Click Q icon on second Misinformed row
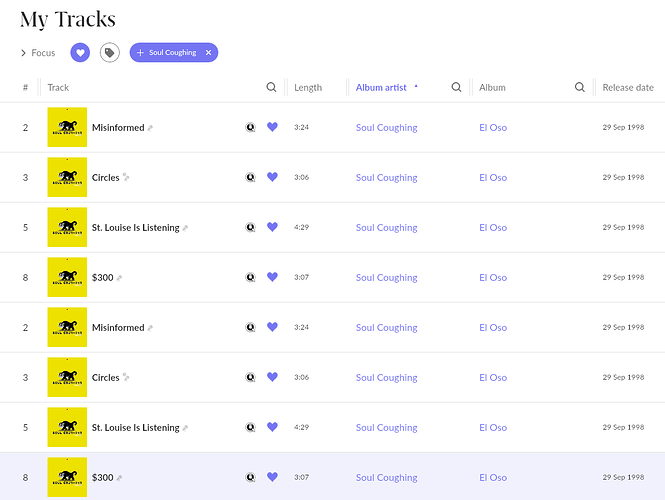Image resolution: width=665 pixels, height=500 pixels. click(251, 327)
